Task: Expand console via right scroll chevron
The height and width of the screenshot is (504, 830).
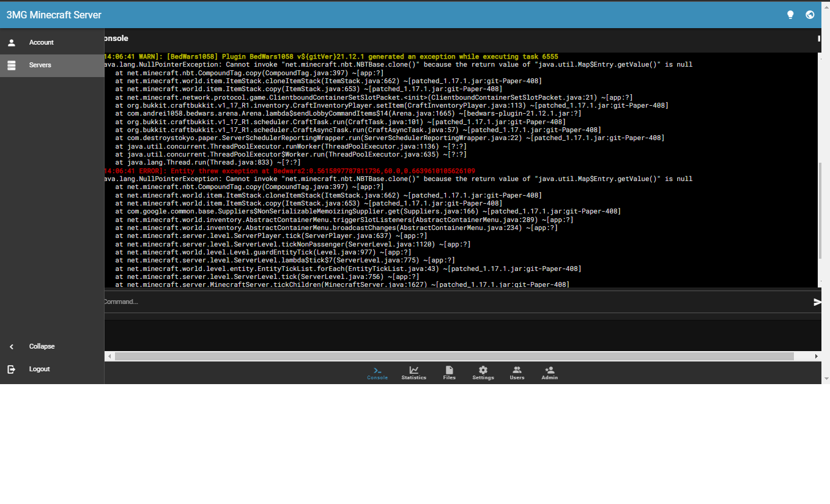Action: tap(817, 355)
